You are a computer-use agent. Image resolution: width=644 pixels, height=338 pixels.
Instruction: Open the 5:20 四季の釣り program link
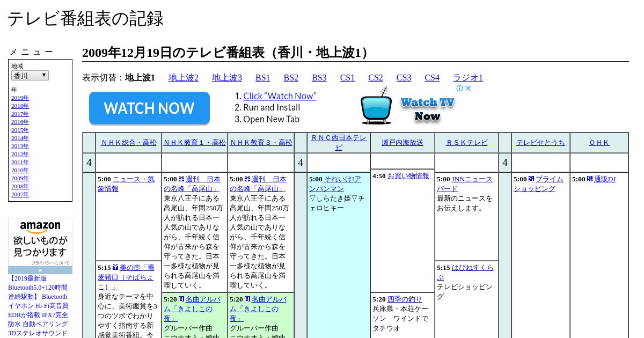pyautogui.click(x=405, y=299)
